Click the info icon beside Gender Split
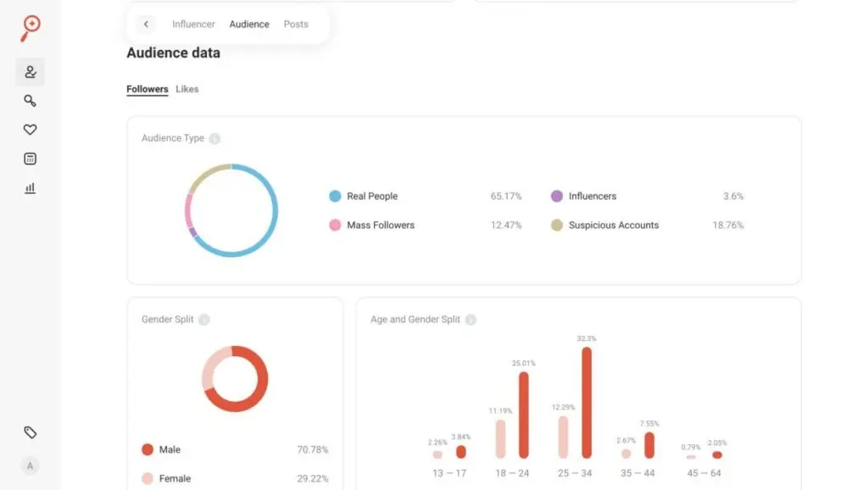Viewport: 868px width, 490px height. (x=203, y=320)
